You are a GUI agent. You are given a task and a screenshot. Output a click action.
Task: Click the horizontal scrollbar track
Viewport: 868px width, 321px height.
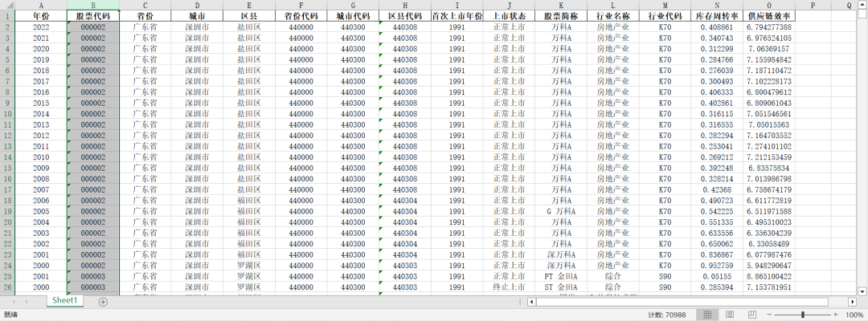tap(691, 302)
